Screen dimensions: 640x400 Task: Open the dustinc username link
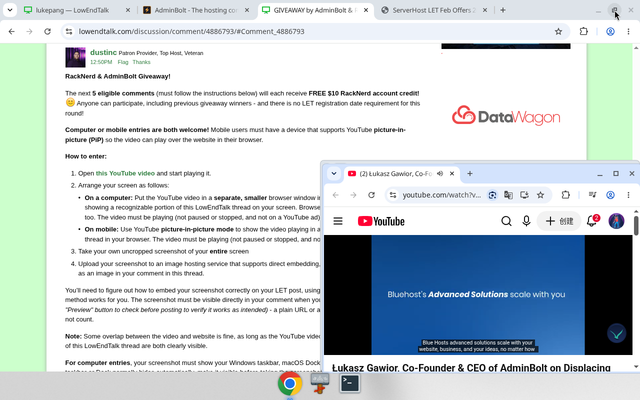[103, 52]
